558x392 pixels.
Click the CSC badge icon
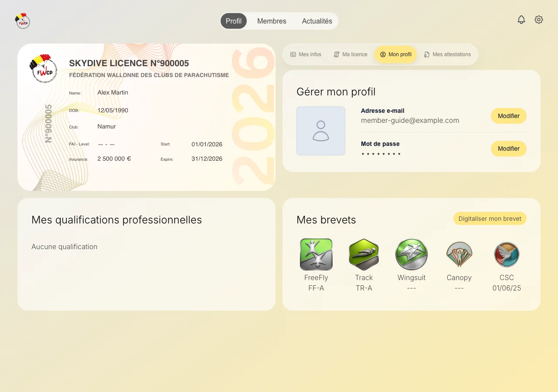pyautogui.click(x=507, y=254)
